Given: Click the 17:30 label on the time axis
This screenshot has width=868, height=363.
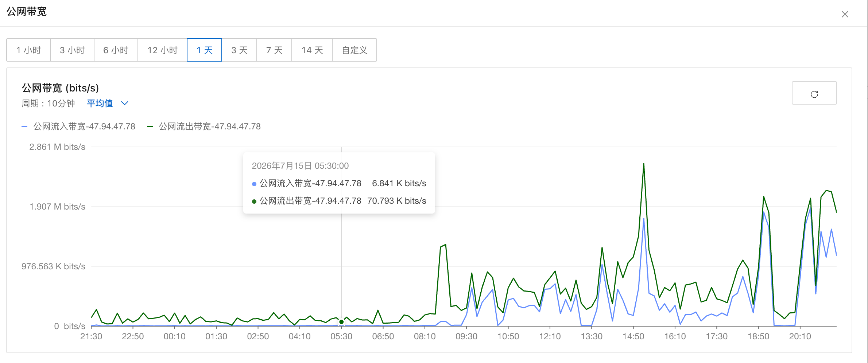Looking at the screenshot, I should (x=717, y=336).
